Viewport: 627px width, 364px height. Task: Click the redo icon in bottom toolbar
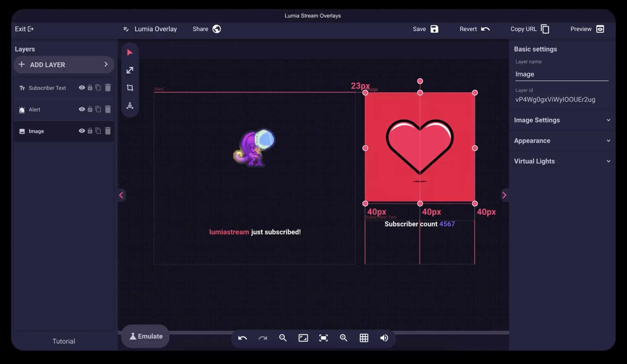263,338
